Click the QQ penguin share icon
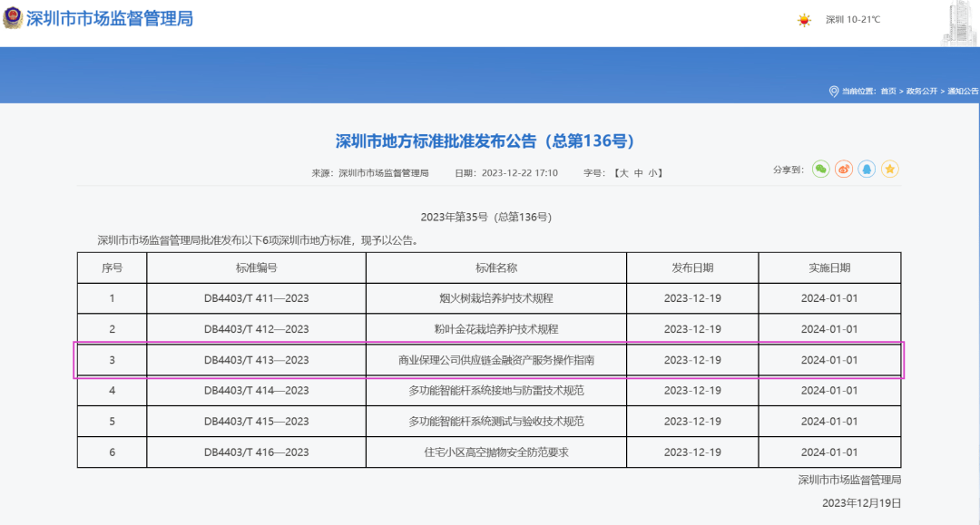 tap(867, 169)
